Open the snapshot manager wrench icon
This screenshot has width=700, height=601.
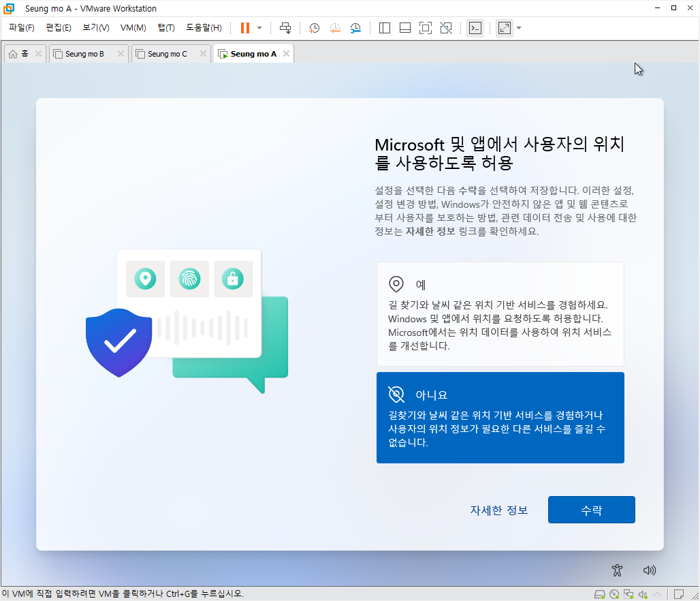[355, 28]
